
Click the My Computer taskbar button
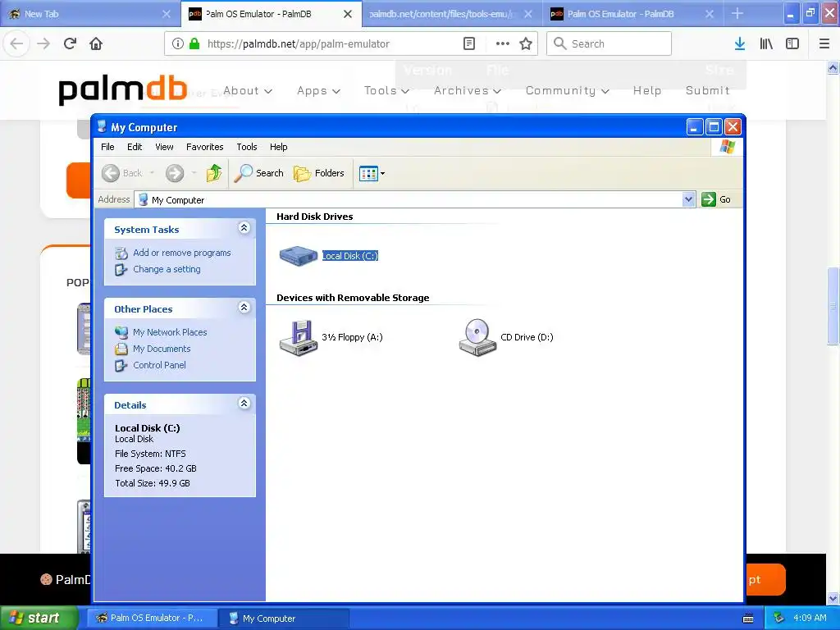coord(285,619)
